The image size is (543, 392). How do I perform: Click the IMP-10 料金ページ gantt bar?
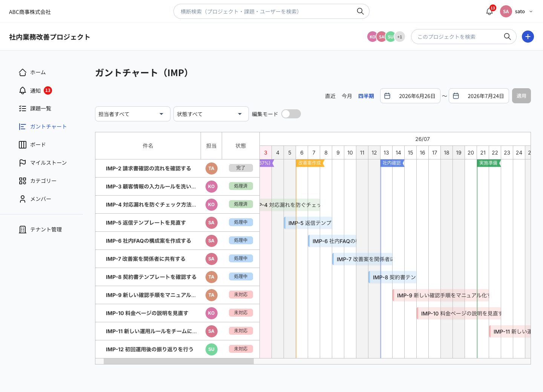click(459, 314)
